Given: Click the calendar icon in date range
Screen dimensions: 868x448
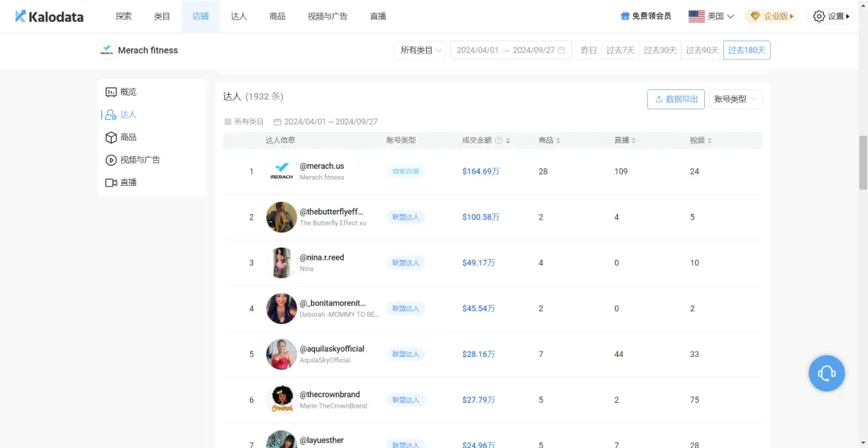Looking at the screenshot, I should (x=561, y=51).
